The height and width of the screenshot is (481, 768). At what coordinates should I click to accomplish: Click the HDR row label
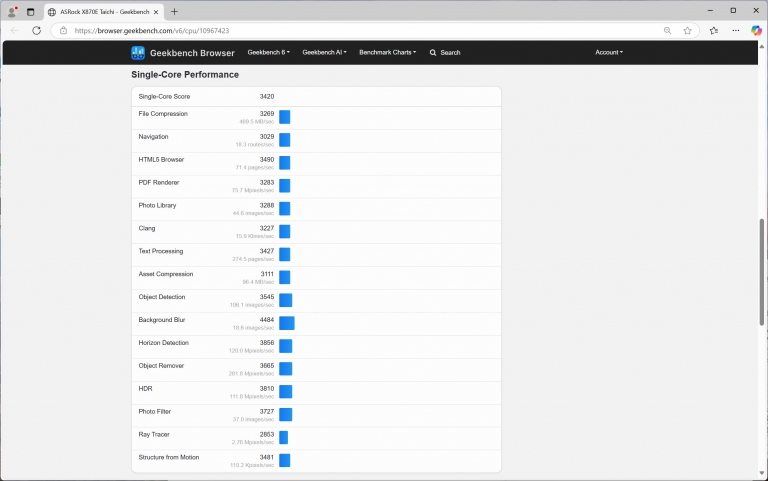(x=145, y=388)
